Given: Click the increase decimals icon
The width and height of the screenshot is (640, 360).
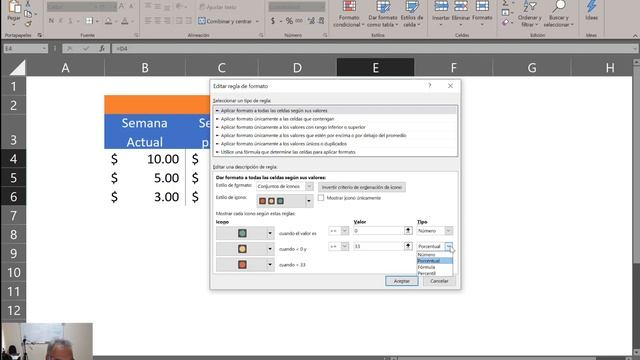Looking at the screenshot, I should pyautogui.click(x=311, y=21).
